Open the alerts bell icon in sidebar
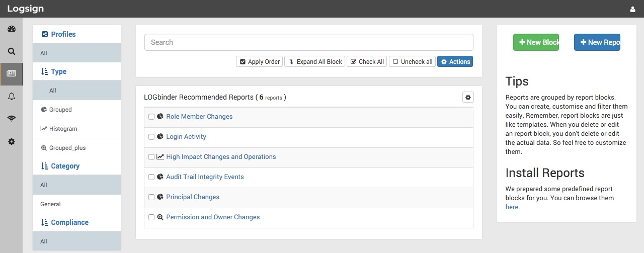 tap(11, 96)
